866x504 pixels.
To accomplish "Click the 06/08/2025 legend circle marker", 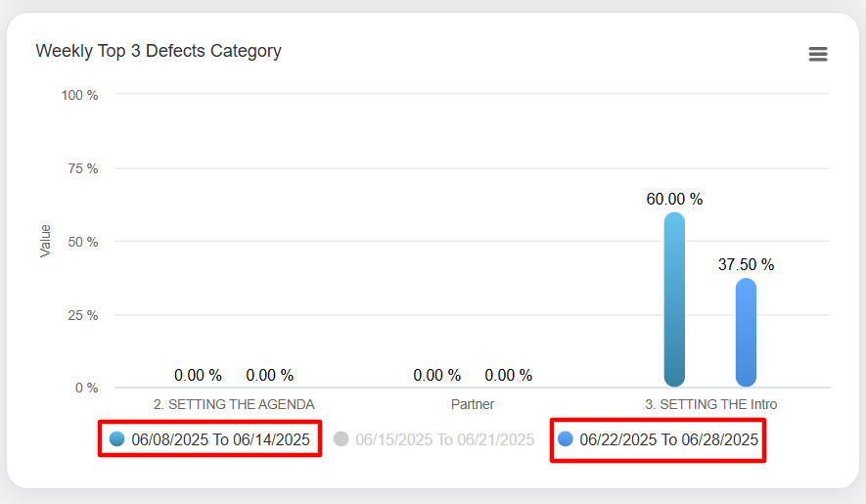I will [x=117, y=439].
